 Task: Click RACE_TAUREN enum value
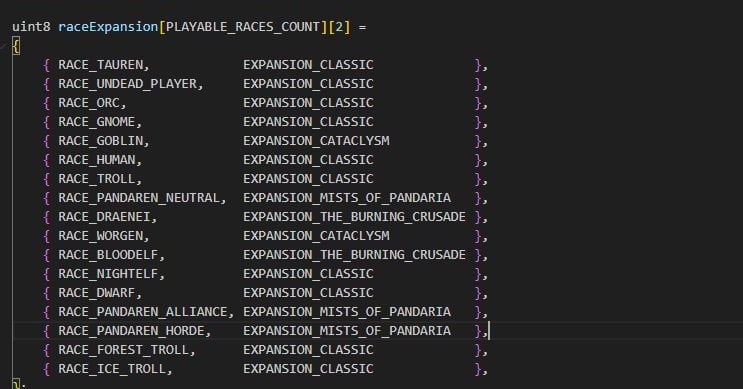click(100, 65)
